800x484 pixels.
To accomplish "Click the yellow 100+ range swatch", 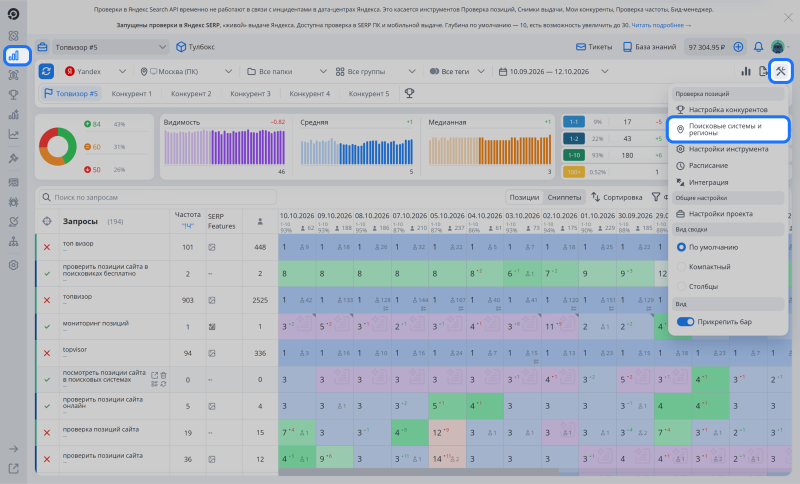I will tap(574, 172).
